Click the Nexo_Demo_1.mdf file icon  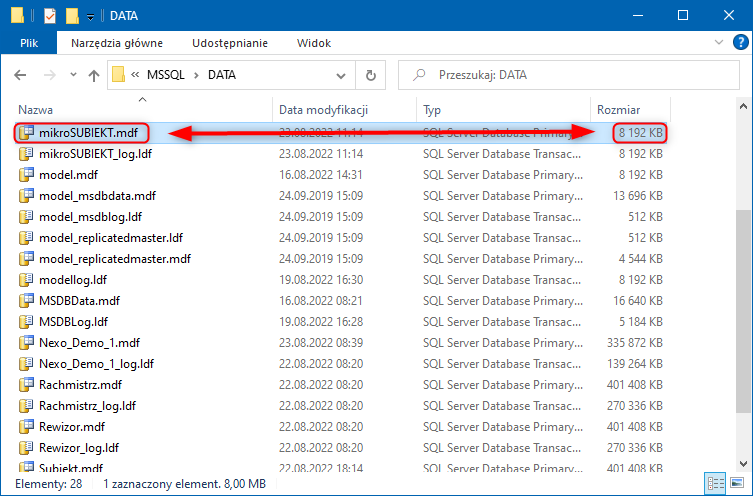click(27, 342)
